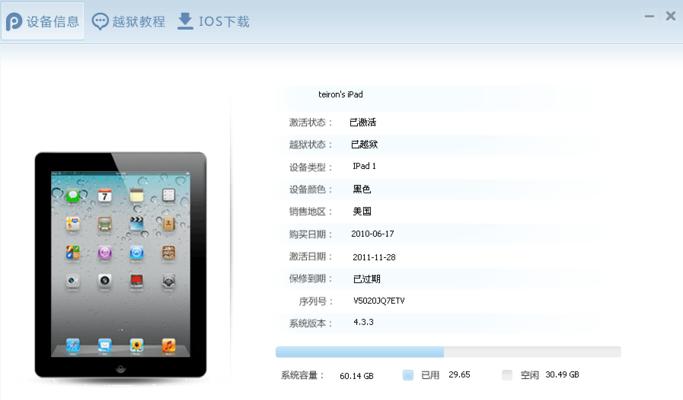Viewport: 683px width, 400px height.
Task: Click the 越狱状态 label
Action: click(311, 144)
